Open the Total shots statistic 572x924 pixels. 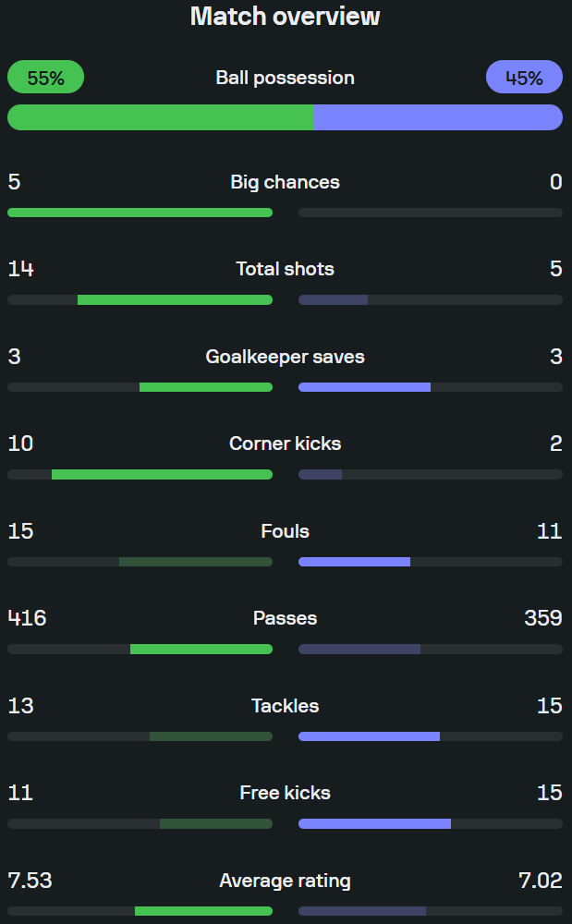click(x=286, y=269)
